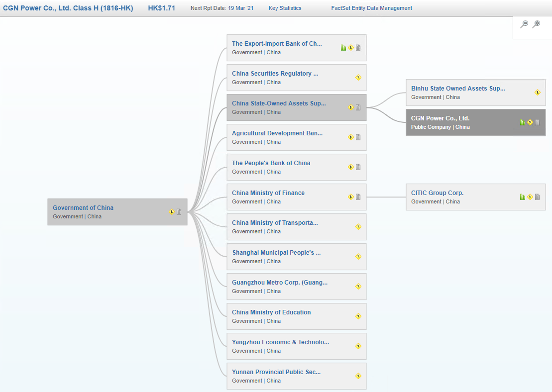Screen dimensions: 552x392
Task: Click document icon on CITIC Group Corp. card
Action: 537,196
